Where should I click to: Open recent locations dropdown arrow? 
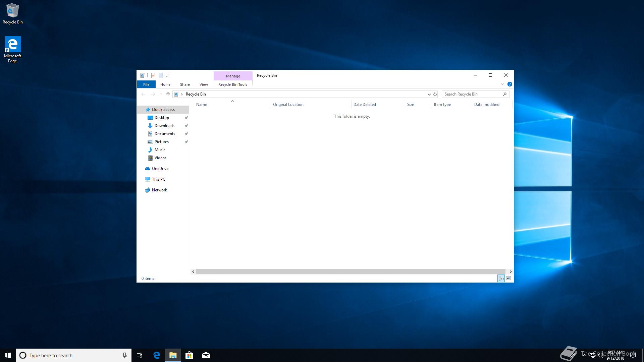click(161, 94)
